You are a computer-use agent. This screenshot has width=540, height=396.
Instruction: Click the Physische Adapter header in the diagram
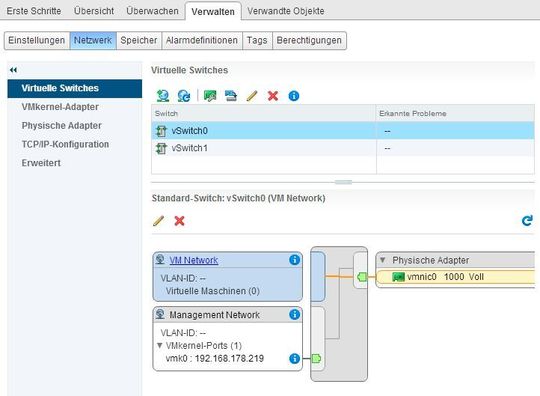point(456,260)
